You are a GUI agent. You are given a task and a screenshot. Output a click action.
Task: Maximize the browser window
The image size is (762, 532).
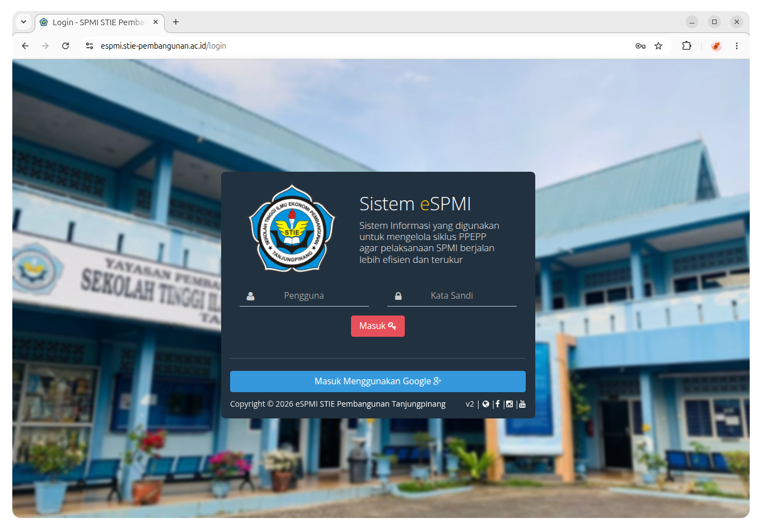click(714, 22)
